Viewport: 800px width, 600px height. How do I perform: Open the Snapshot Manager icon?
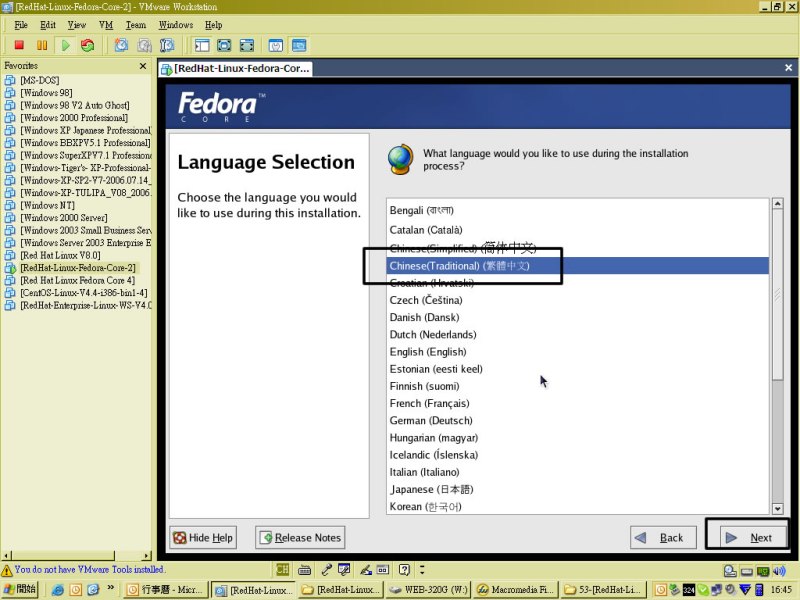click(x=167, y=45)
